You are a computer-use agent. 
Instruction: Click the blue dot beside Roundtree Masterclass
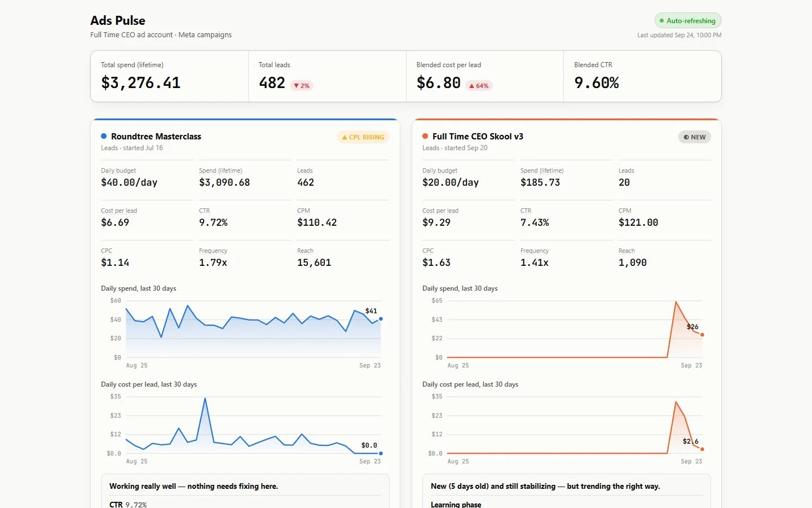(x=104, y=136)
